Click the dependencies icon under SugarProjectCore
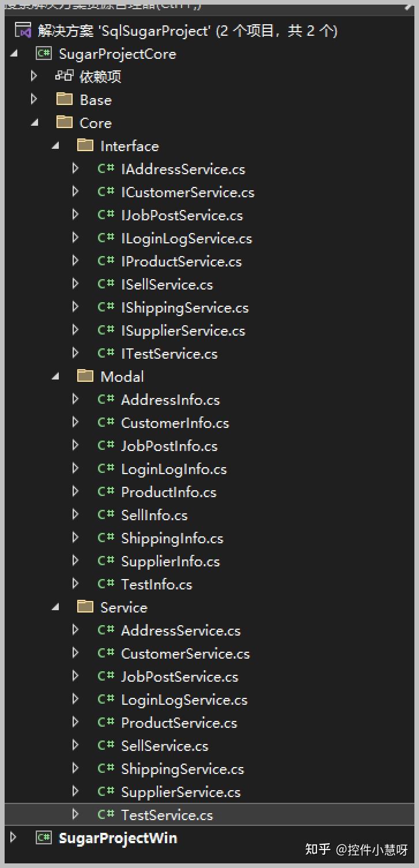The width and height of the screenshot is (419, 868). tap(64, 76)
